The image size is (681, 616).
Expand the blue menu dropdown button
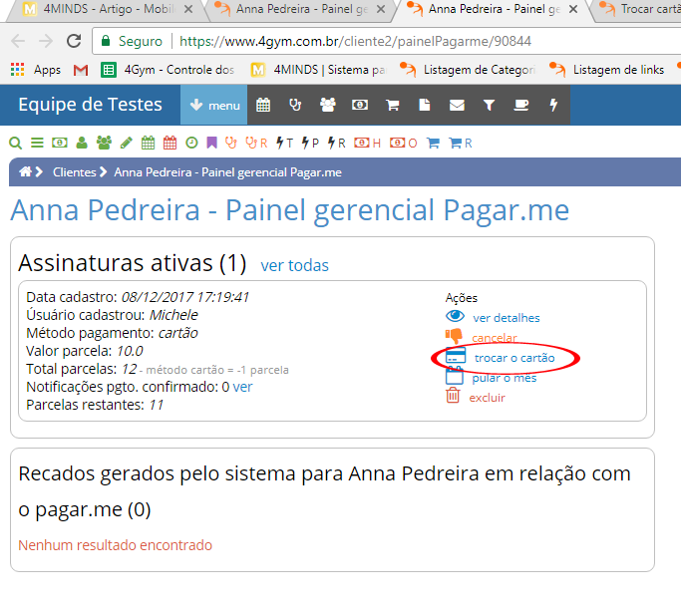tap(213, 105)
